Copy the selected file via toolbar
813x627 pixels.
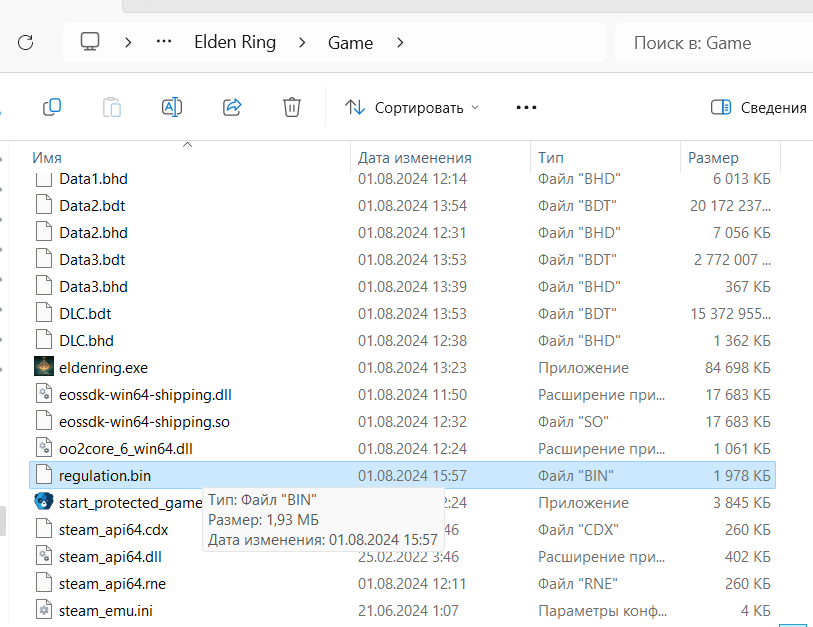click(52, 107)
